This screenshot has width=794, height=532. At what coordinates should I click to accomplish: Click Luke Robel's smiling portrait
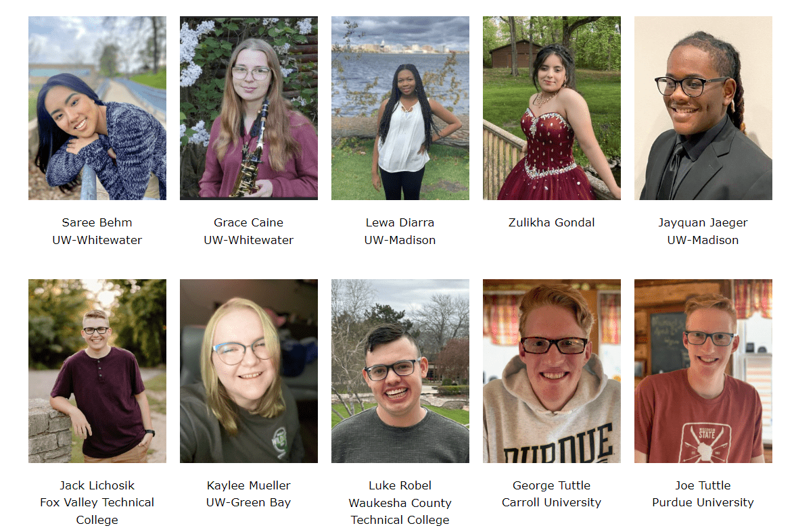(400, 371)
